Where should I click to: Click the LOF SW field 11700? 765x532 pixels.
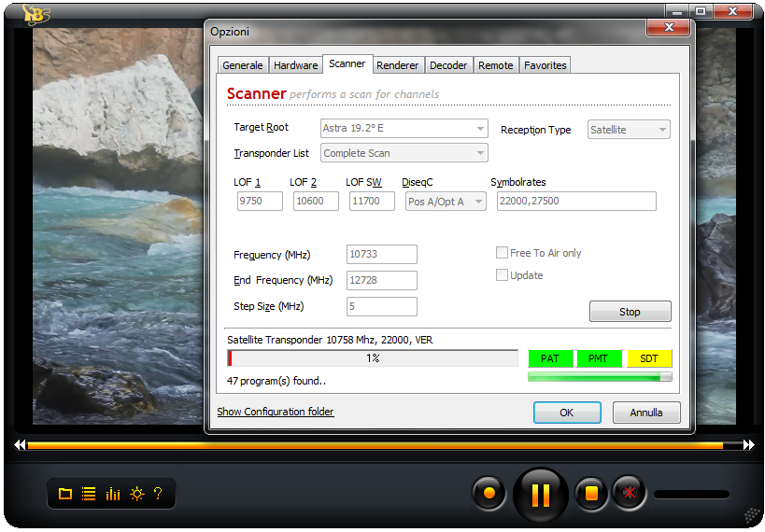coord(372,201)
